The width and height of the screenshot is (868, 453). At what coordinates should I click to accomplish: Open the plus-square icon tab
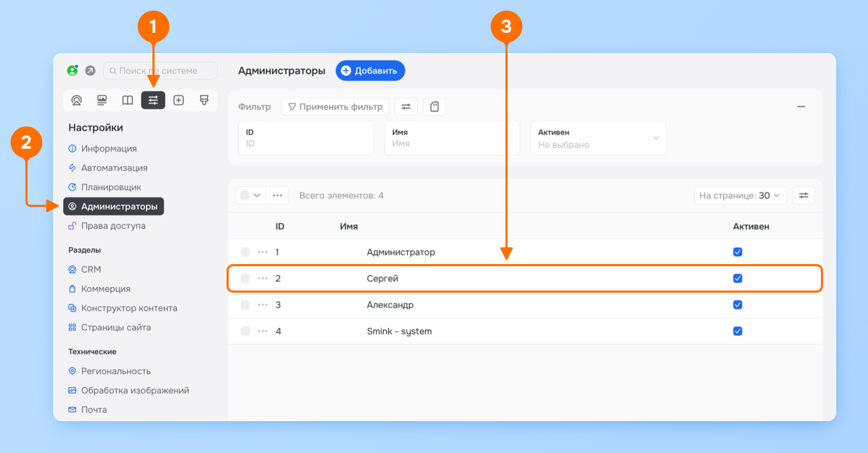(179, 100)
